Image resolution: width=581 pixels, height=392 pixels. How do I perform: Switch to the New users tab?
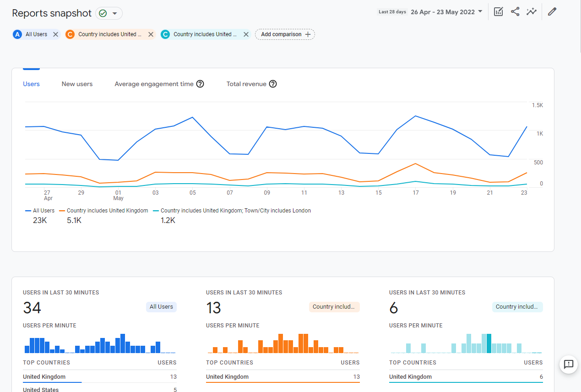click(77, 84)
